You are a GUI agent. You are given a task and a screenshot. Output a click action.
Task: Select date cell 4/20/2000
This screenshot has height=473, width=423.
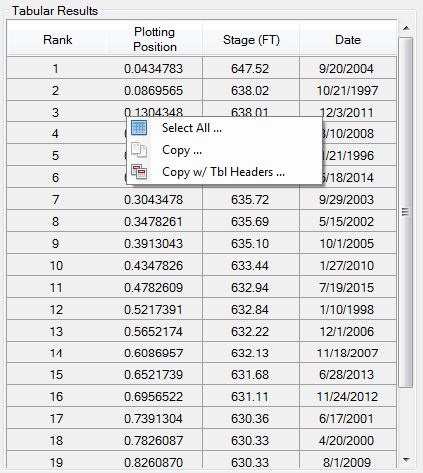pyautogui.click(x=348, y=440)
